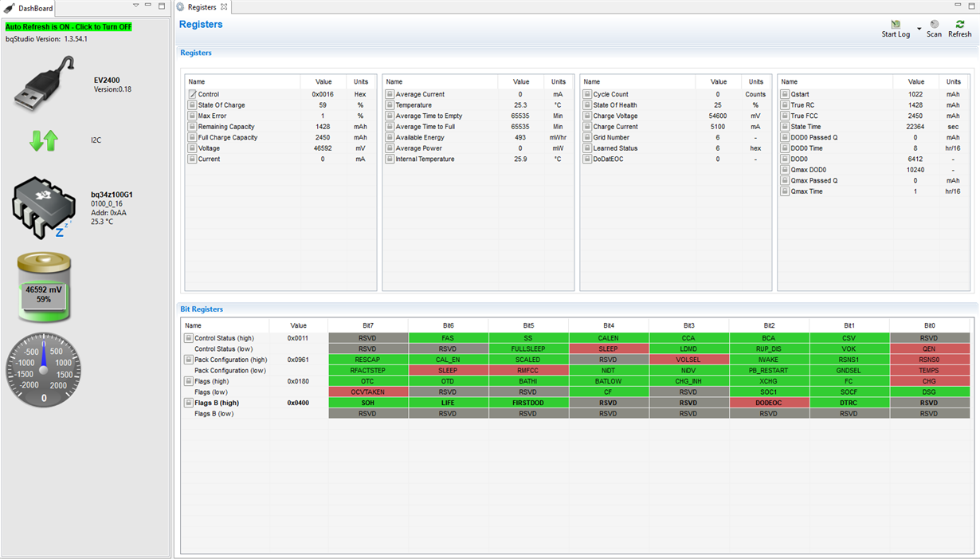Toggle the log box for Cycle Count
This screenshot has width=980, height=559.
587,94
